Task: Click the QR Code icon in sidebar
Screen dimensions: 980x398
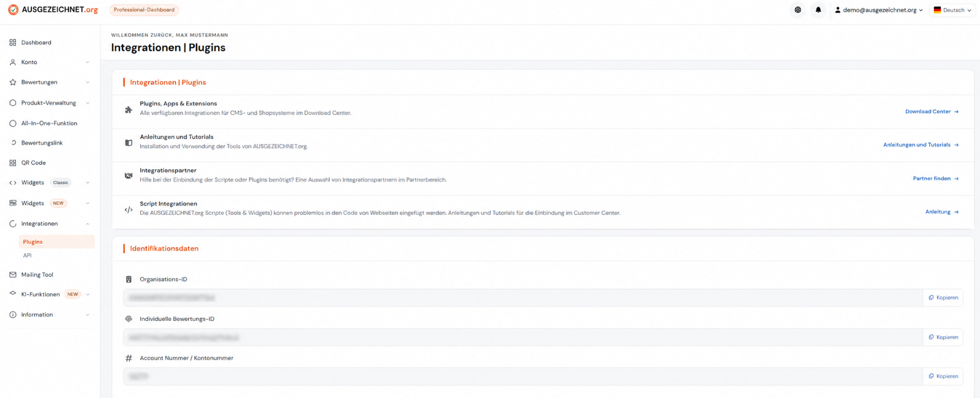Action: coord(13,163)
